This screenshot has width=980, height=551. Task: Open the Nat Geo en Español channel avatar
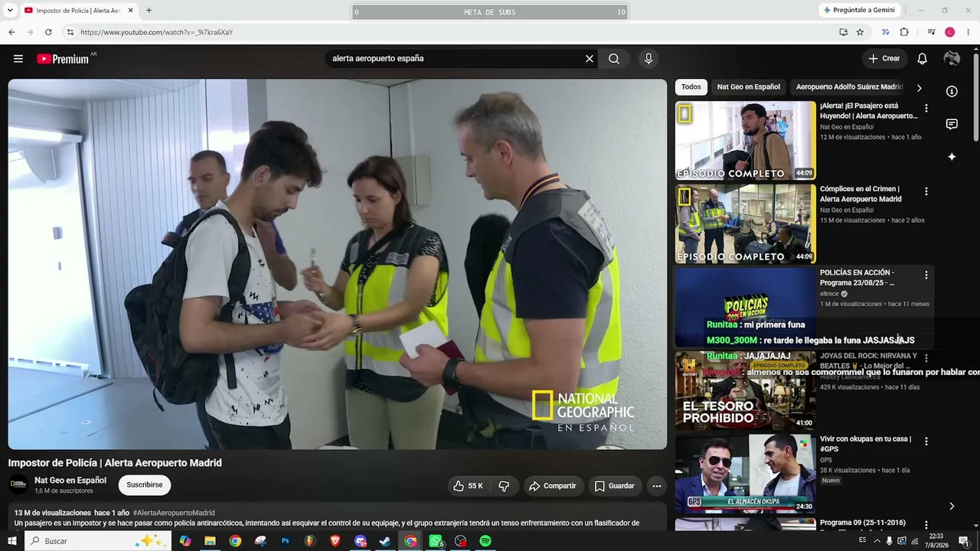pyautogui.click(x=18, y=485)
